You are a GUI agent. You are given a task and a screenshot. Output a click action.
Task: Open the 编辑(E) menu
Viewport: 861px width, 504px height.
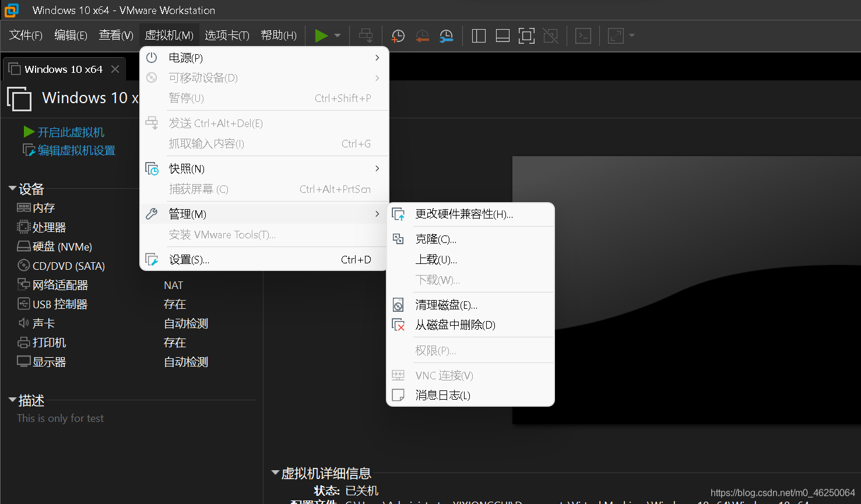(71, 35)
